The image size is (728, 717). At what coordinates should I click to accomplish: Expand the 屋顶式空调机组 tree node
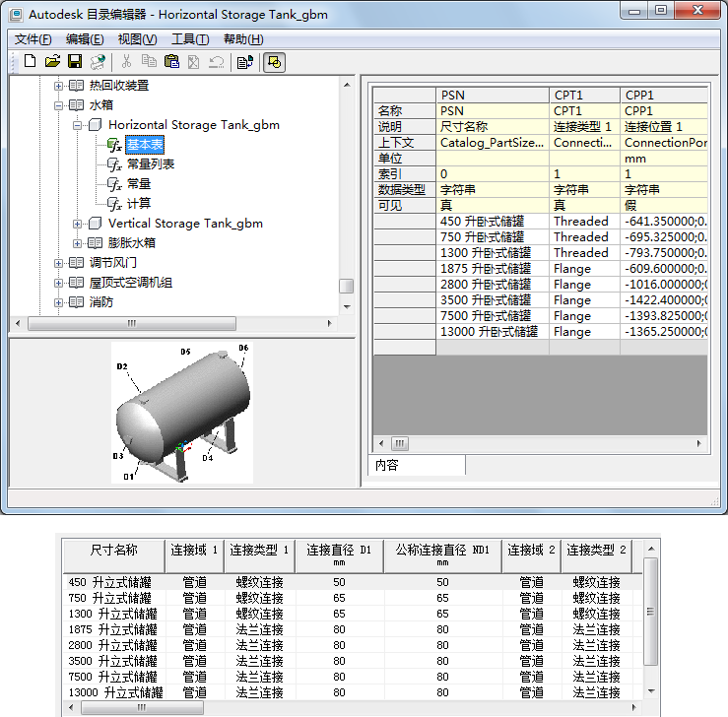pyautogui.click(x=58, y=283)
